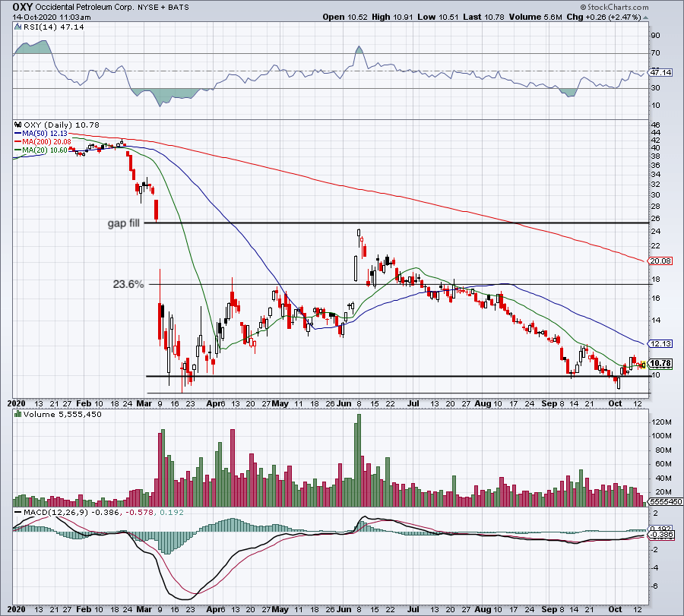This screenshot has width=684, height=616.
Task: Click the gap fill annotation text
Action: 124,223
